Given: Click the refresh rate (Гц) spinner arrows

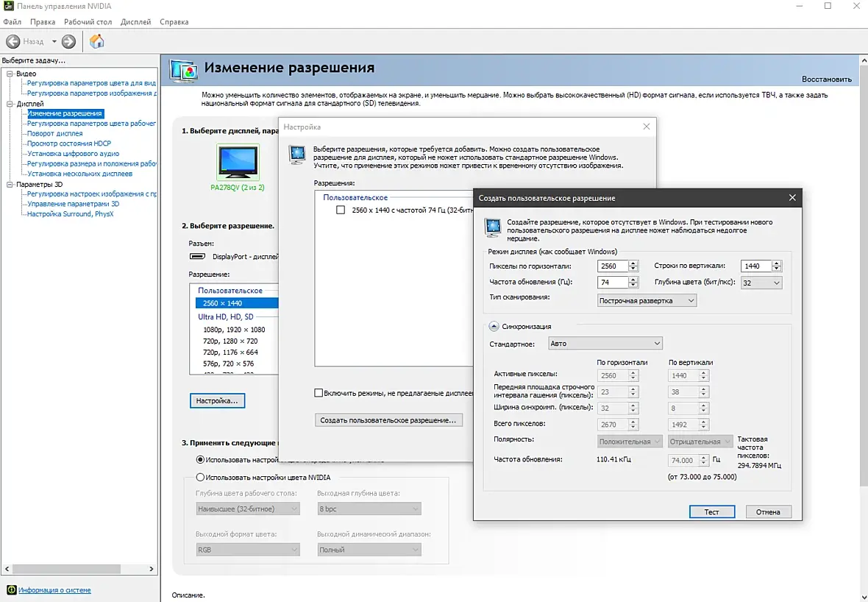Looking at the screenshot, I should (633, 283).
